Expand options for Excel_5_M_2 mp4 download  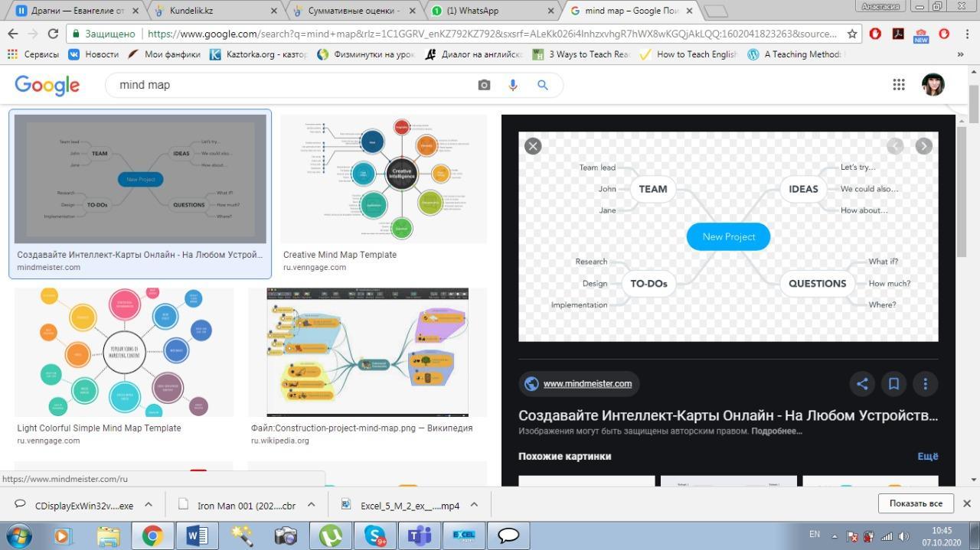474,505
